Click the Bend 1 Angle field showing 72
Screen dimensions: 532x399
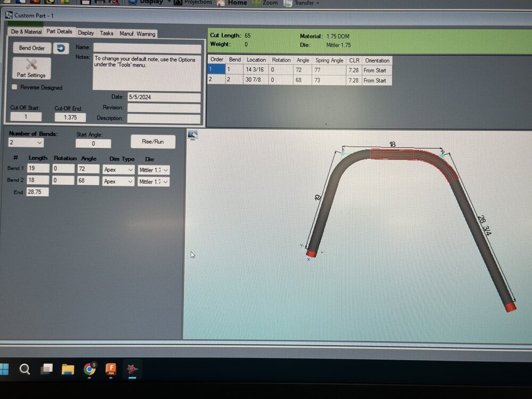pyautogui.click(x=88, y=169)
